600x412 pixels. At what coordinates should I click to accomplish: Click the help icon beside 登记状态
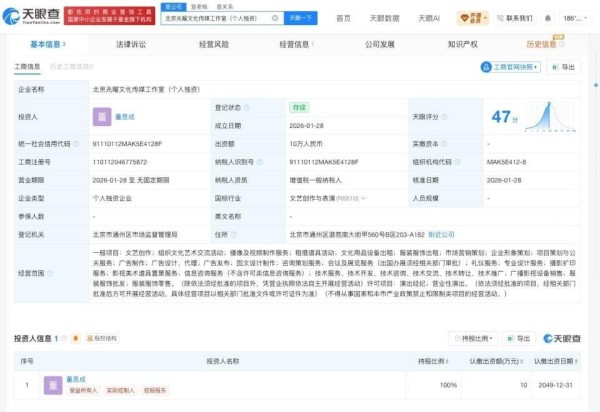tap(247, 108)
